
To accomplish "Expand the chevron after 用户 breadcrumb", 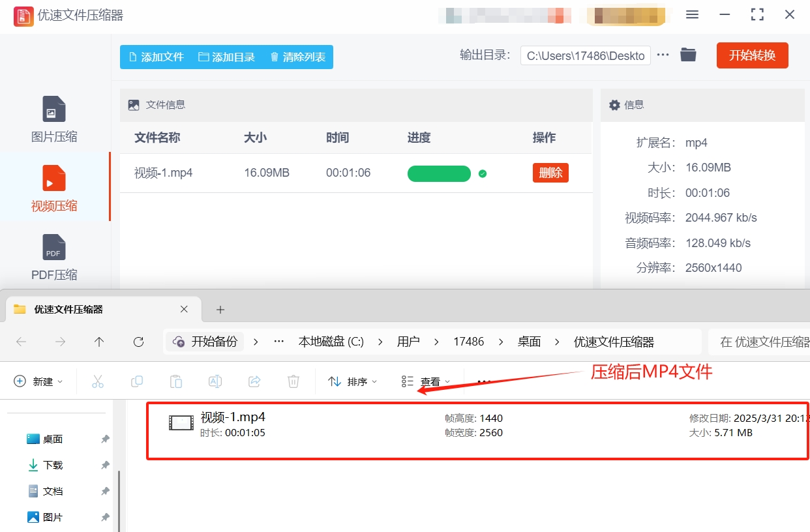I will 437,342.
